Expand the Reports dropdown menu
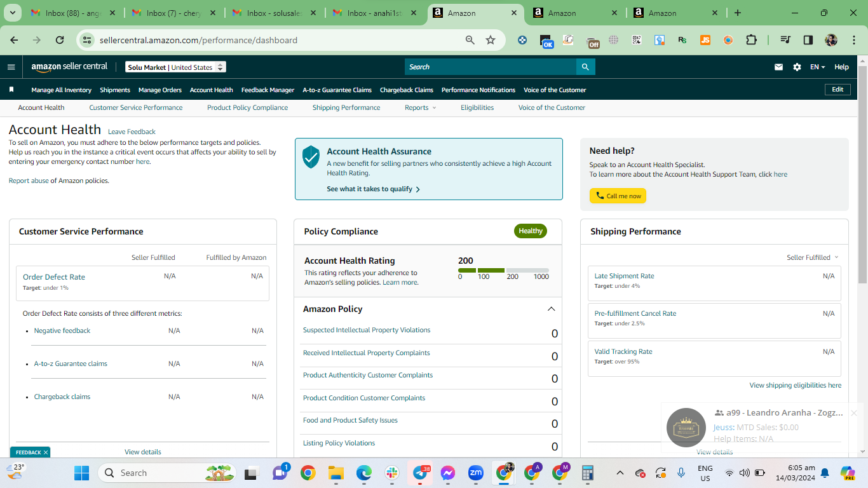The image size is (868, 488). pos(420,107)
